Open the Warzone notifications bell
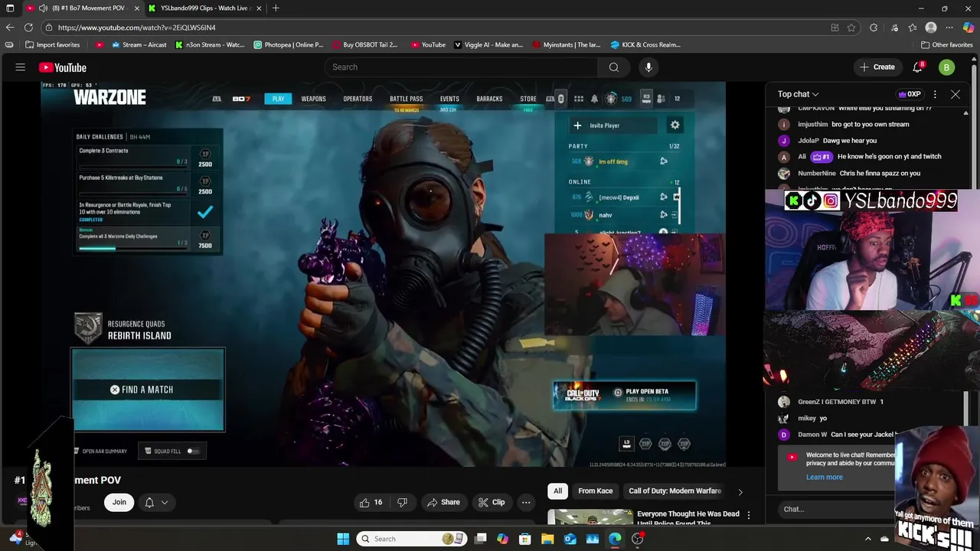Viewport: 980px width, 551px height. point(594,99)
